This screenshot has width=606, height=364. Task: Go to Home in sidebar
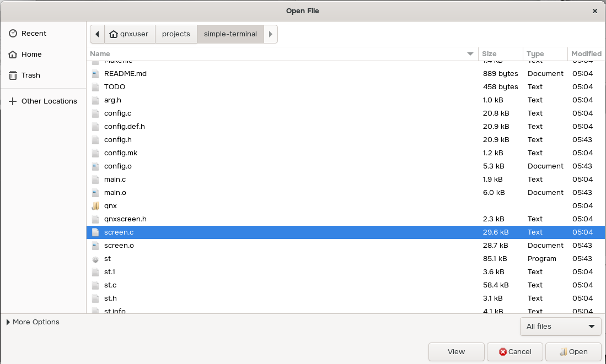31,55
